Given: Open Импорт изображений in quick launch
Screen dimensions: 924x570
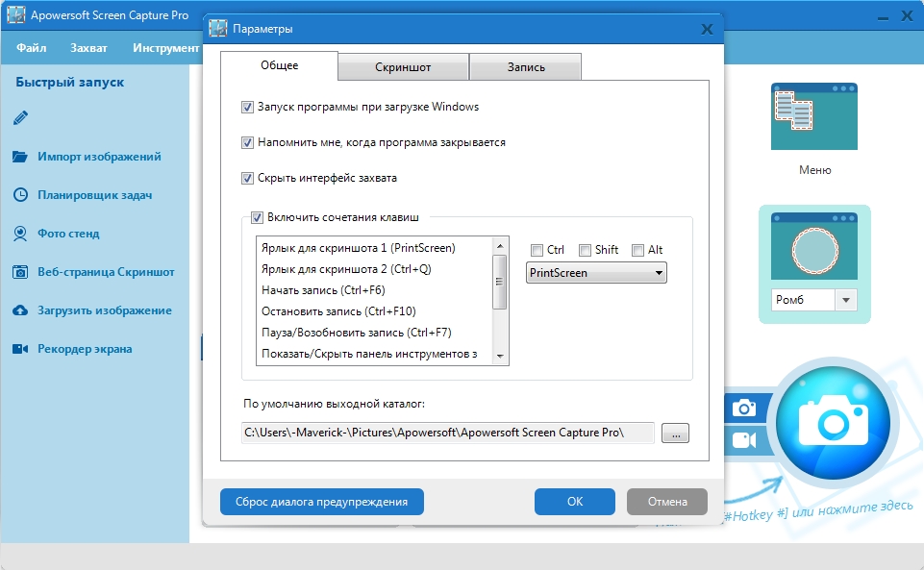Looking at the screenshot, I should coord(99,157).
